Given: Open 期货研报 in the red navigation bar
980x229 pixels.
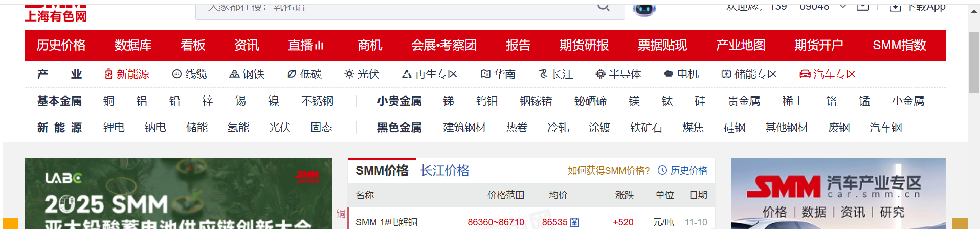Looking at the screenshot, I should point(584,45).
